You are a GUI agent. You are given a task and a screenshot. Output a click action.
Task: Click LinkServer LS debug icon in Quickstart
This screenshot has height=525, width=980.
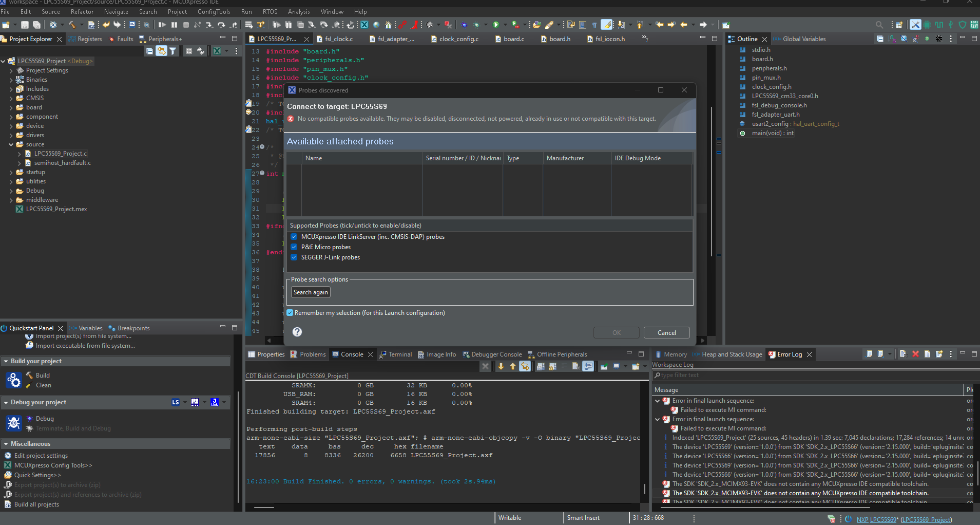coord(176,402)
